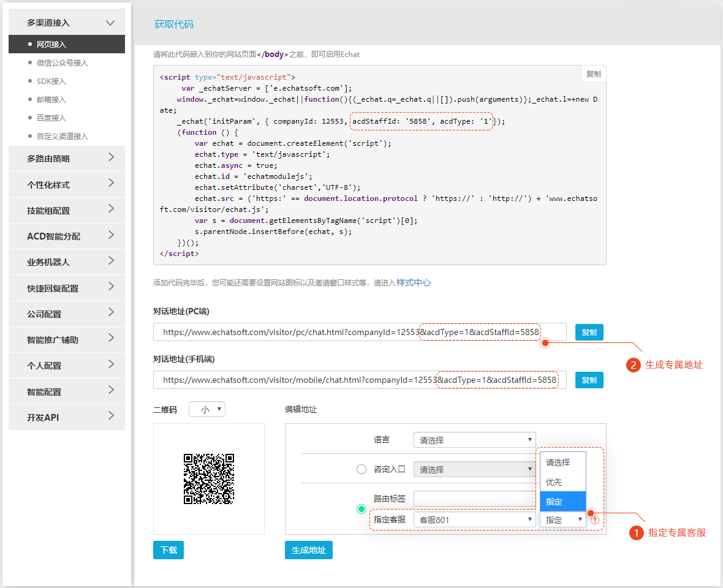The height and width of the screenshot is (588, 723).
Task: Expand the 智能推广辅助 section
Action: coord(67,340)
